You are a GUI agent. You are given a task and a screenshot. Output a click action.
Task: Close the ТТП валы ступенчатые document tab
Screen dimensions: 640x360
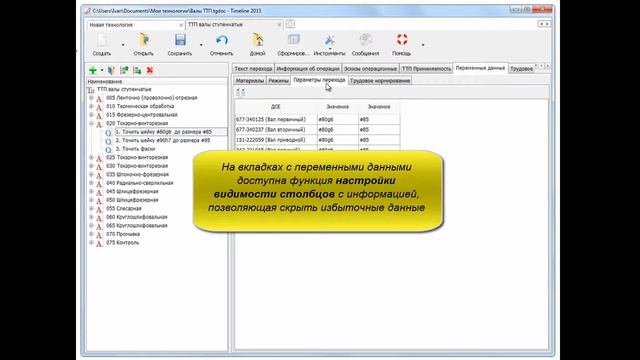tap(279, 25)
